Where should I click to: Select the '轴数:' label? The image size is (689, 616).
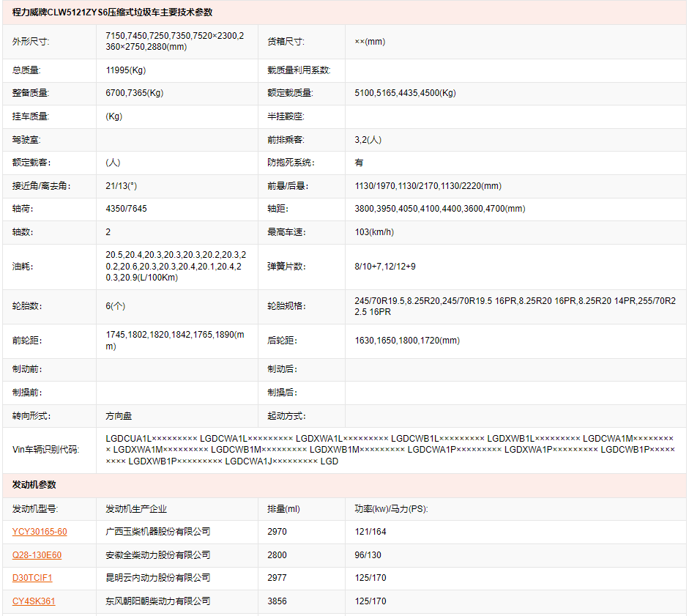point(23,232)
